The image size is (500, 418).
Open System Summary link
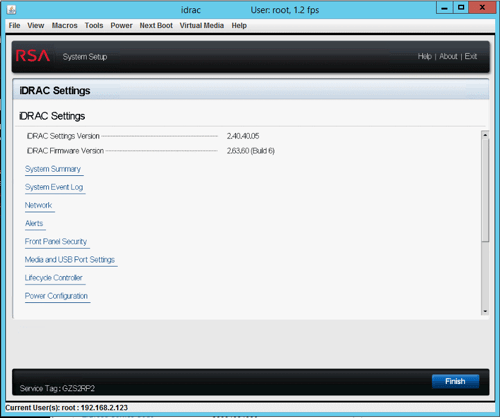(53, 169)
